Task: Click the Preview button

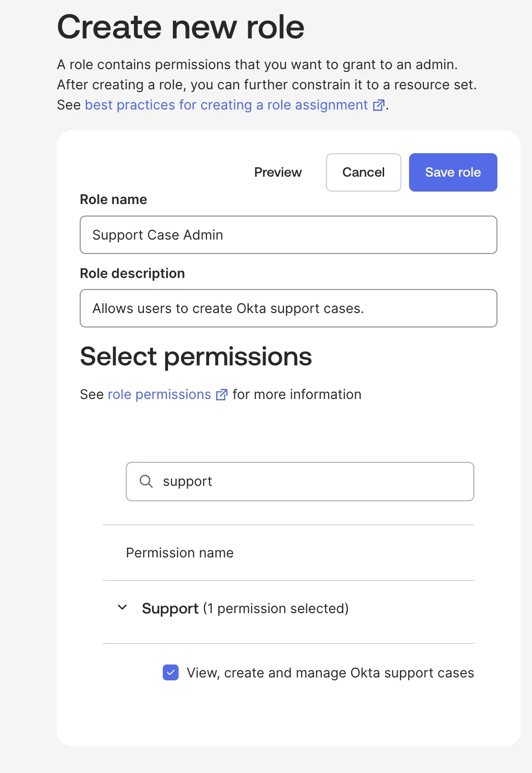Action: coord(278,172)
